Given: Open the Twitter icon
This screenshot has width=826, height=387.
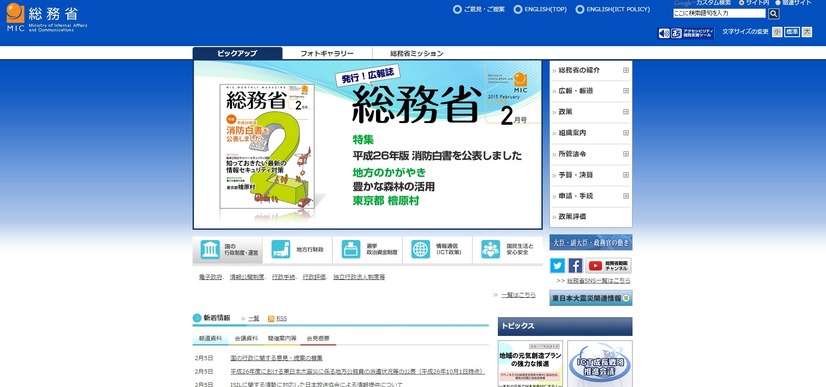Looking at the screenshot, I should pos(557,265).
